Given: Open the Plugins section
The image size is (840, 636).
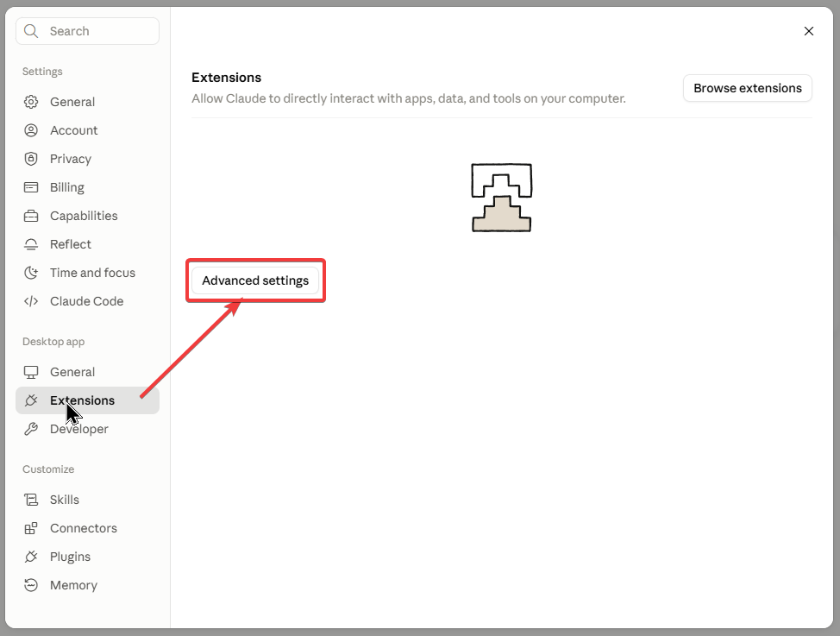Looking at the screenshot, I should 87,557.
